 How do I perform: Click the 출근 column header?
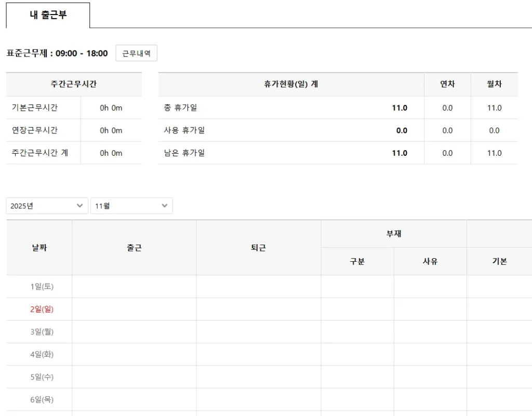tap(134, 248)
